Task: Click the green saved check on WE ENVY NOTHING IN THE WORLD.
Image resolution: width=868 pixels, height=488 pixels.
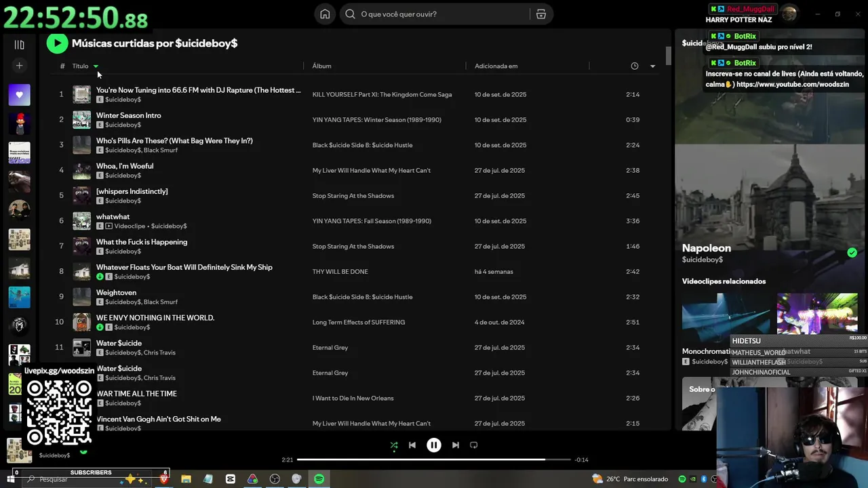Action: coord(100,327)
